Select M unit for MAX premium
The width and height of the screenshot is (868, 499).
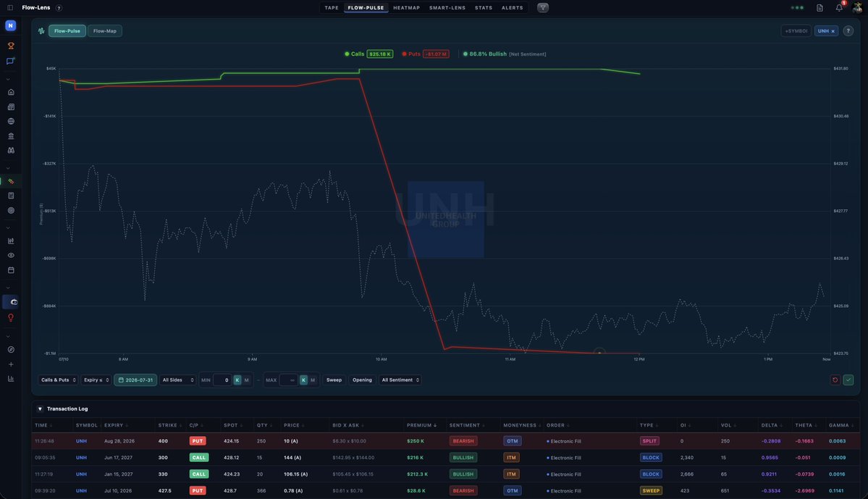point(312,380)
